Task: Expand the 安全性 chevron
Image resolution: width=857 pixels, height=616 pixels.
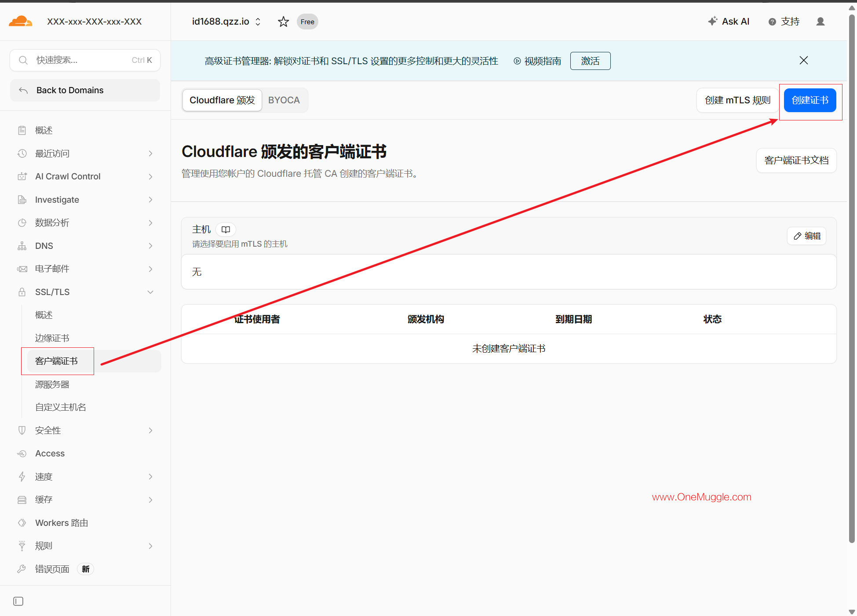Action: (150, 430)
